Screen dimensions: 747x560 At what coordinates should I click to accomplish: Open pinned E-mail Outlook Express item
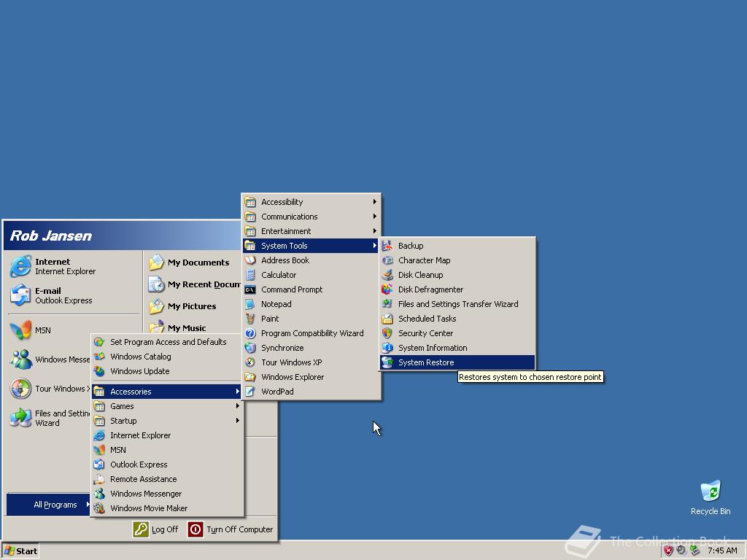(x=74, y=295)
